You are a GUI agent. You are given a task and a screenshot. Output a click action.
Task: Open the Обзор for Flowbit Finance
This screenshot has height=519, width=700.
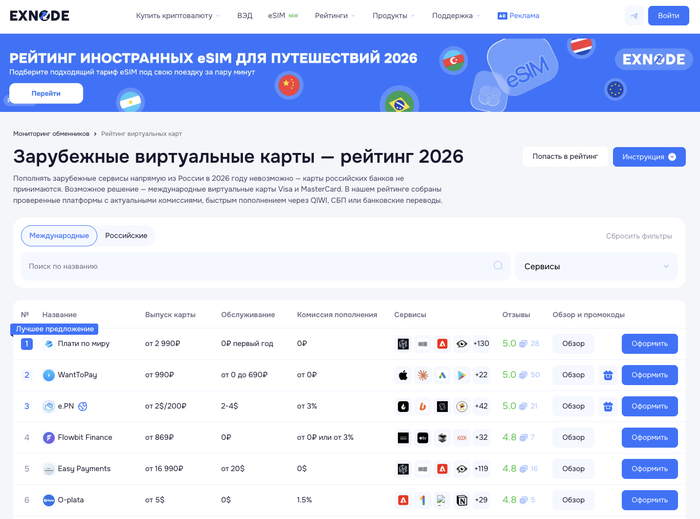pos(573,437)
